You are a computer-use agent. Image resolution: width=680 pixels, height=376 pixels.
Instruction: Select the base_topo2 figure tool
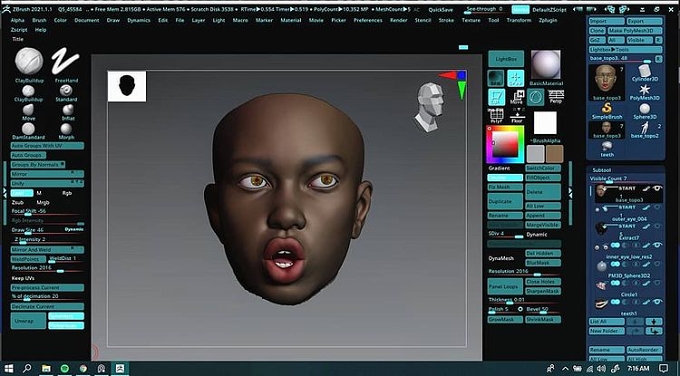point(644,130)
